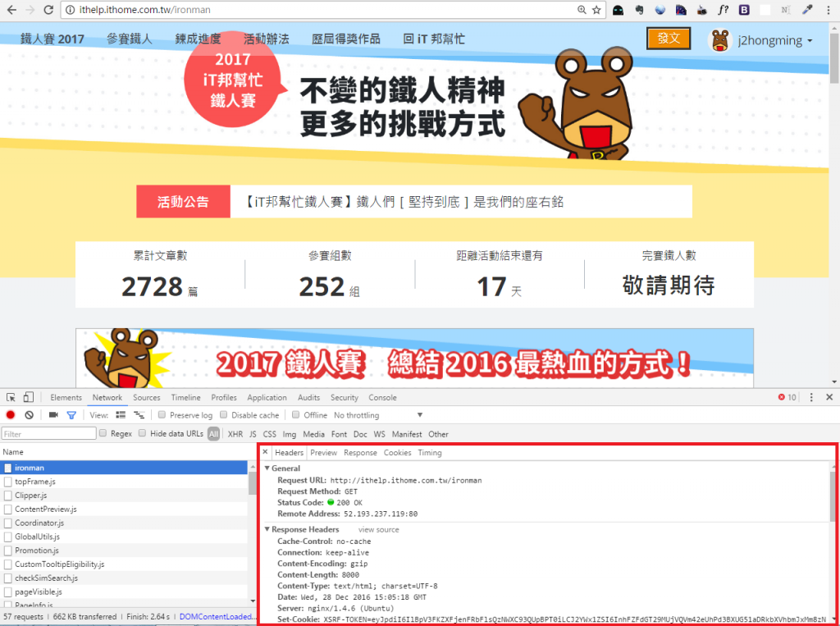
Task: Open DevTools three-dot menu
Action: coord(811,397)
